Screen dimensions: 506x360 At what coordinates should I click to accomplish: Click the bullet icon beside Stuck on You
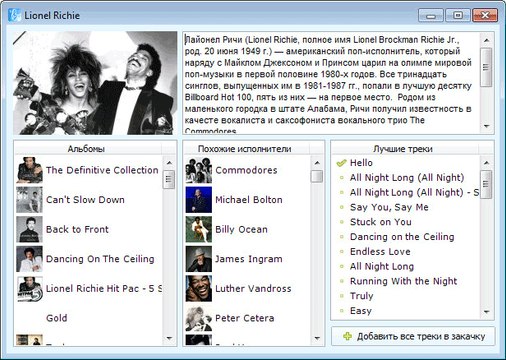coord(341,222)
